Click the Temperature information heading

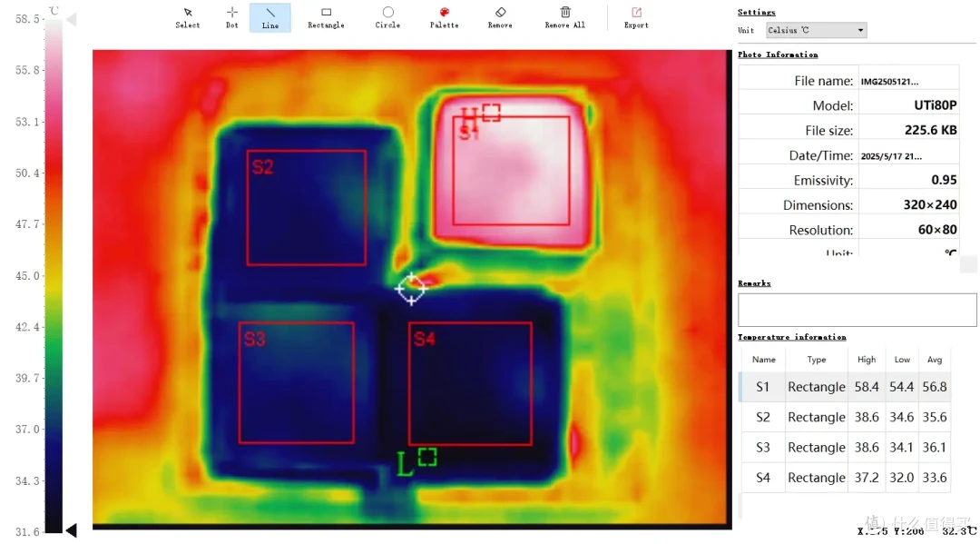[792, 337]
